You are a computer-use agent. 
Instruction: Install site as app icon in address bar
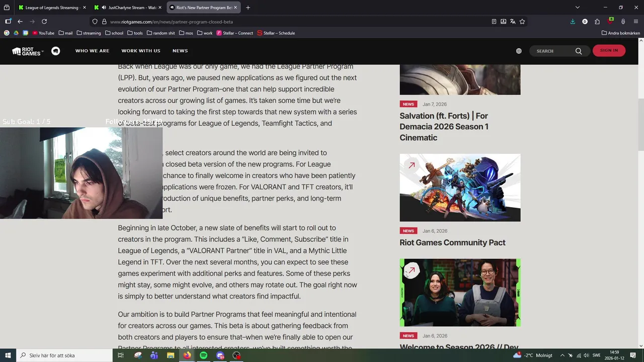tap(503, 22)
